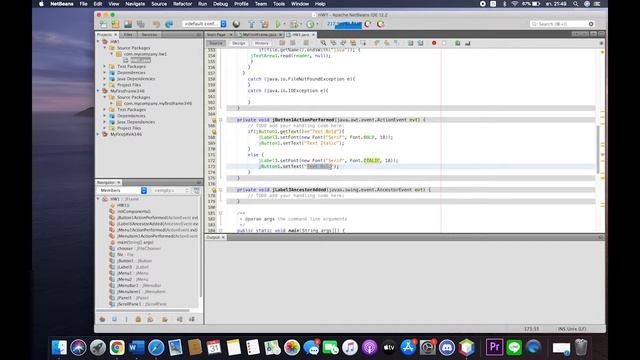Image resolution: width=640 pixels, height=360 pixels.
Task: Click the Clean and Build icon
Action: 264,24
